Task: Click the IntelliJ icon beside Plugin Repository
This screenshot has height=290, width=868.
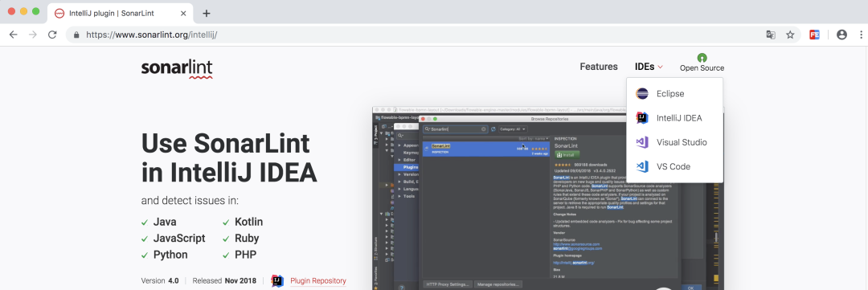Action: [x=277, y=280]
